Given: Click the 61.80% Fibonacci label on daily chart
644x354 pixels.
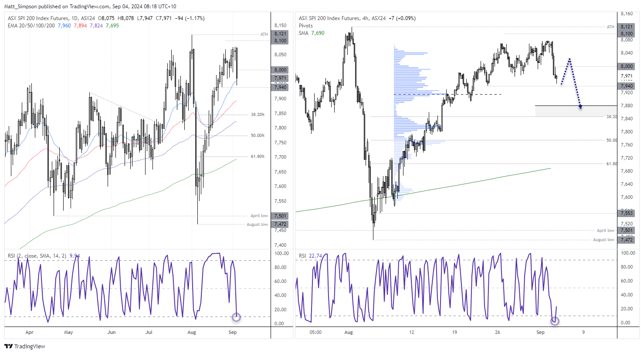Looking at the screenshot, I should click(x=258, y=156).
